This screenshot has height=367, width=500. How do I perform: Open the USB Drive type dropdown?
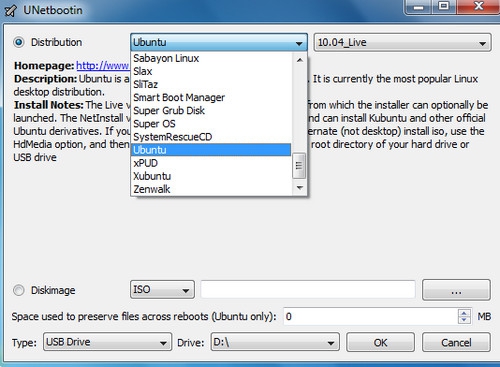pos(107,342)
